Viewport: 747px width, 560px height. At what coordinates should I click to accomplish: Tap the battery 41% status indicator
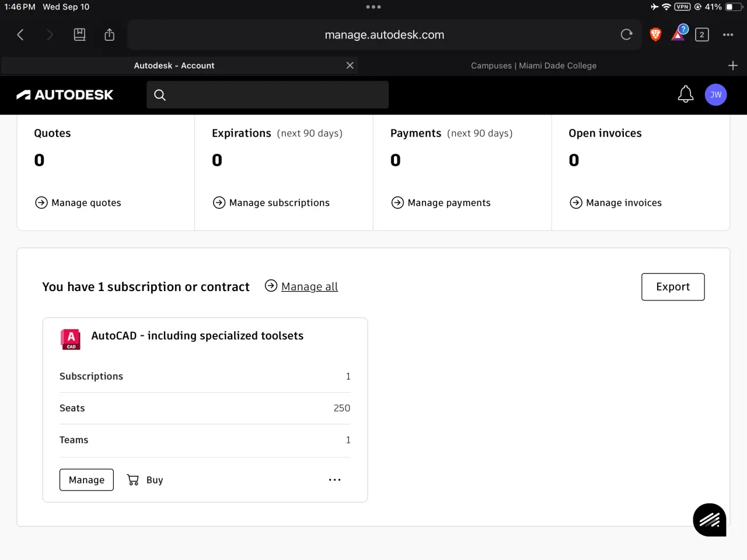coord(722,7)
